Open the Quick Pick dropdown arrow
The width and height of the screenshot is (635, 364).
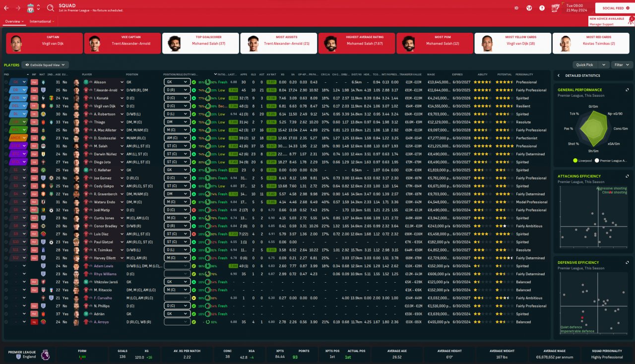click(604, 65)
